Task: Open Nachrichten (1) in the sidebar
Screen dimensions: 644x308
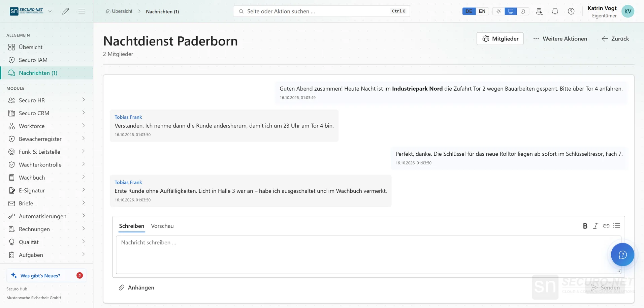Action: tap(46, 73)
